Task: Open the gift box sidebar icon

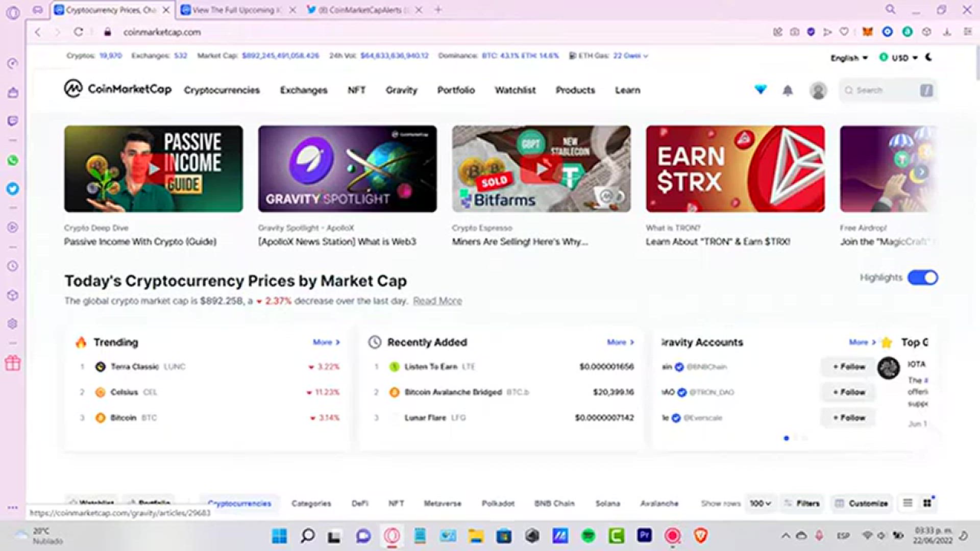Action: point(13,363)
